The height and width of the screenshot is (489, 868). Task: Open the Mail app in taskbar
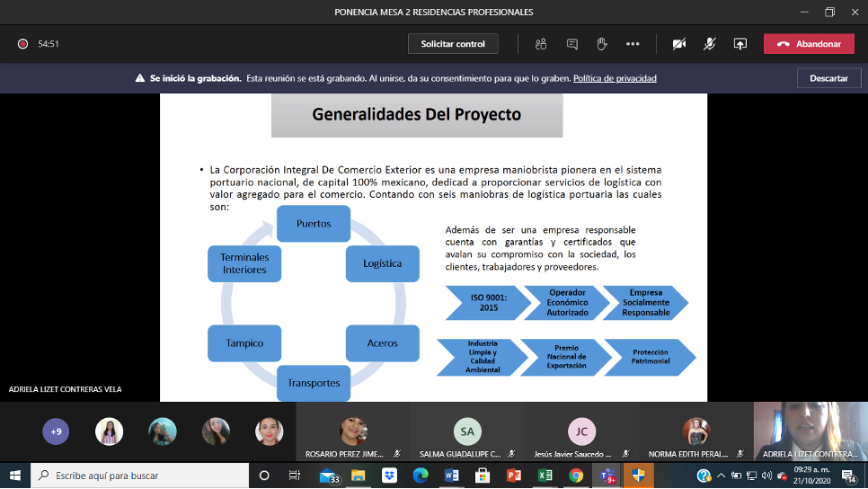329,476
